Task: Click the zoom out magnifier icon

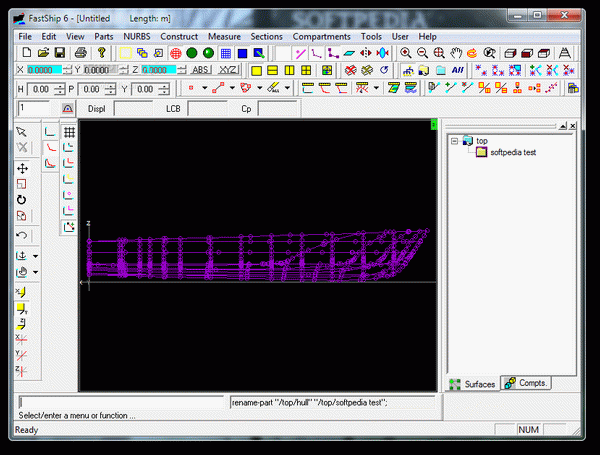Action: pos(422,53)
